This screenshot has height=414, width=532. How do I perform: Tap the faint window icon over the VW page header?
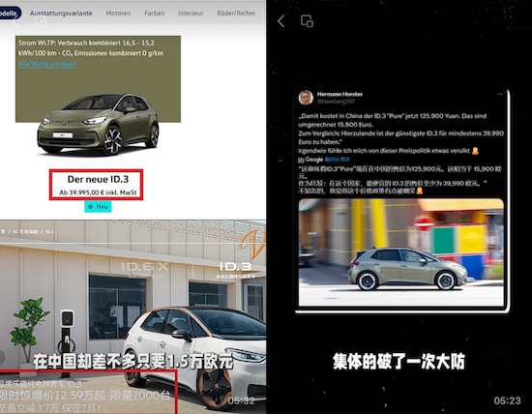tap(41, 21)
